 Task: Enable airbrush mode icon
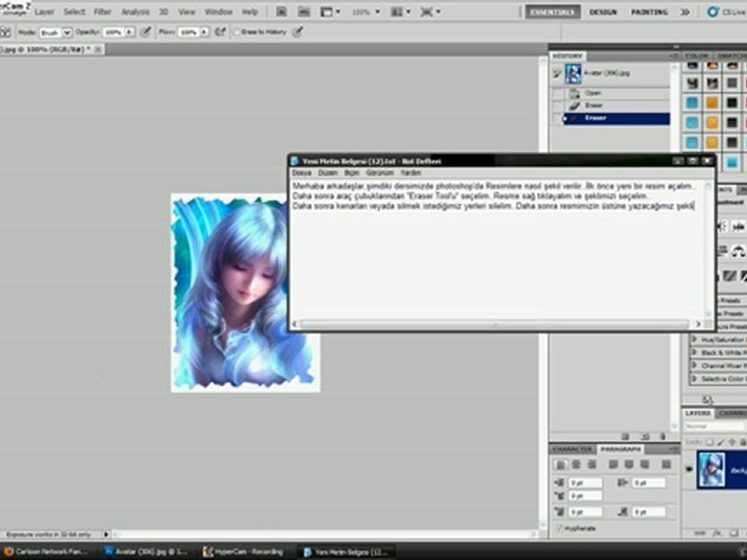pos(220,32)
